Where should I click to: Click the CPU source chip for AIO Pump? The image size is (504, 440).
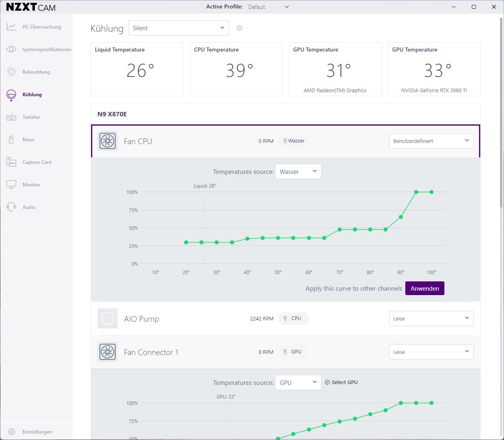click(294, 318)
